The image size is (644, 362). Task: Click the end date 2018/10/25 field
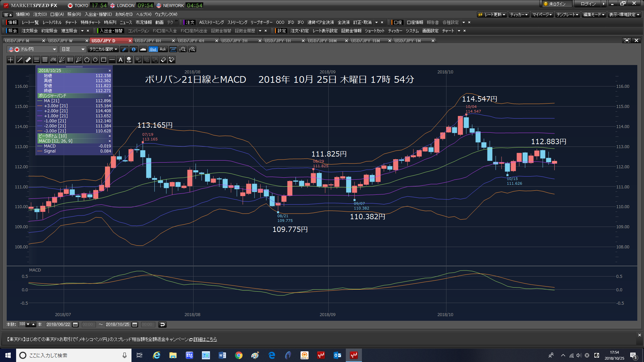pos(117,324)
